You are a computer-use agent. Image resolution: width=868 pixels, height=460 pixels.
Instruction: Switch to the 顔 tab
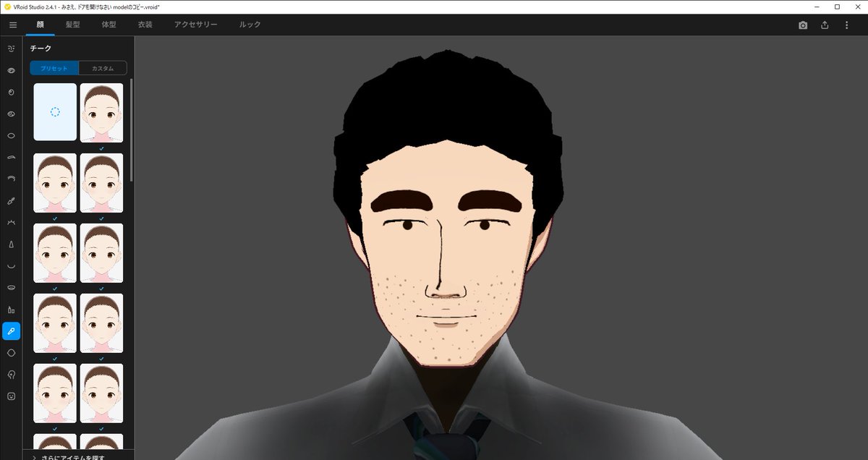pos(41,25)
